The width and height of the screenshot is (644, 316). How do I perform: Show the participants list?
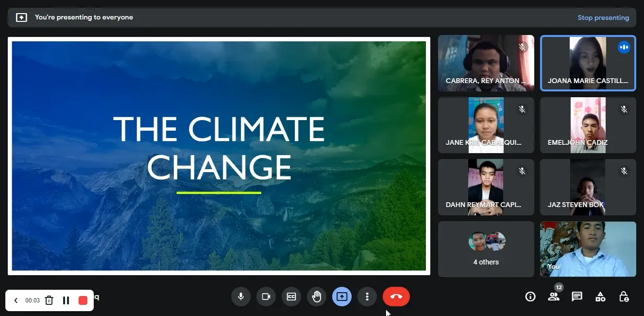coord(554,297)
